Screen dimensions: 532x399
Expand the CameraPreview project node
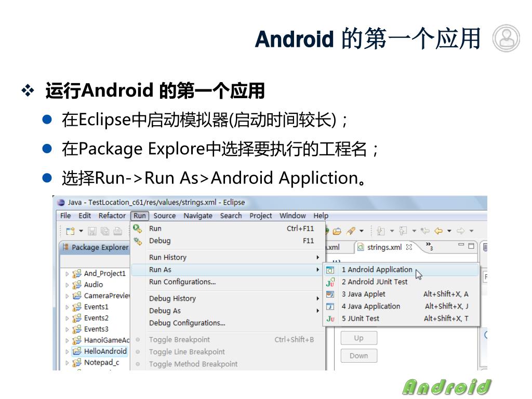(67, 296)
